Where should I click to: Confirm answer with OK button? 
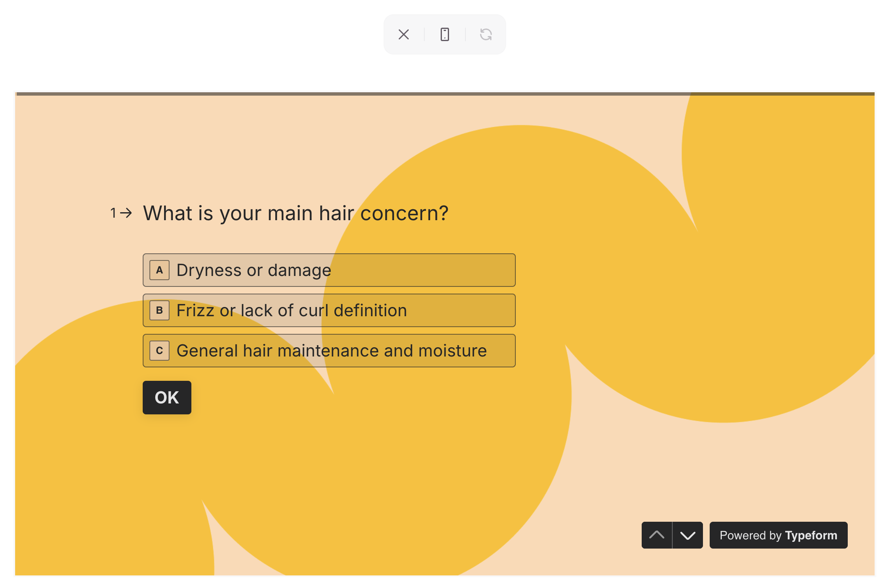[167, 398]
